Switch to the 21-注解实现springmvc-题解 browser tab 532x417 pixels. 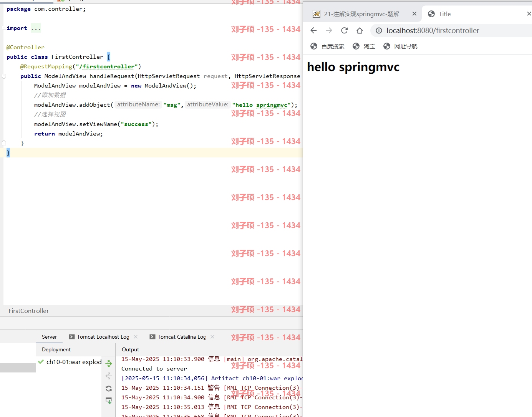(x=361, y=14)
